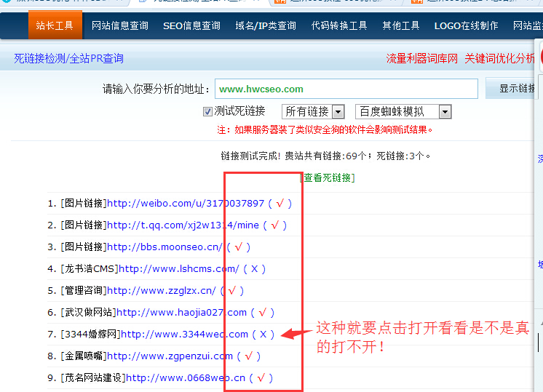
Task: Open the 代码转换工具 menu
Action: (339, 25)
